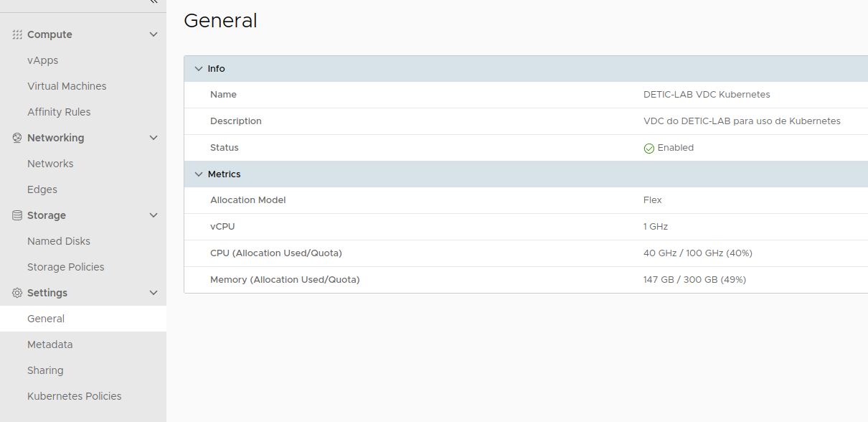Click the Networking globe icon

pos(17,138)
